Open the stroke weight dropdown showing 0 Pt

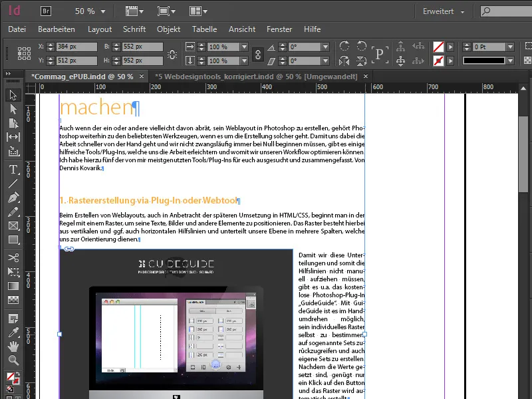pyautogui.click(x=510, y=47)
